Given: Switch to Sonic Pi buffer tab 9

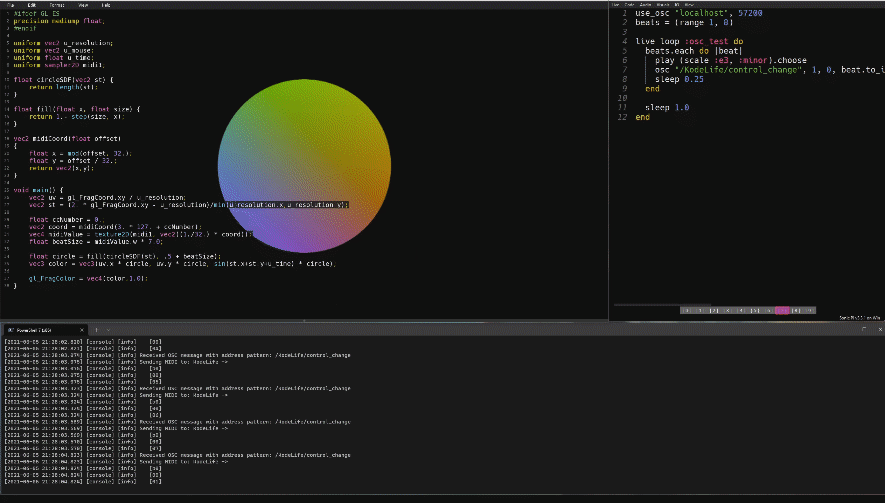Looking at the screenshot, I should point(809,310).
